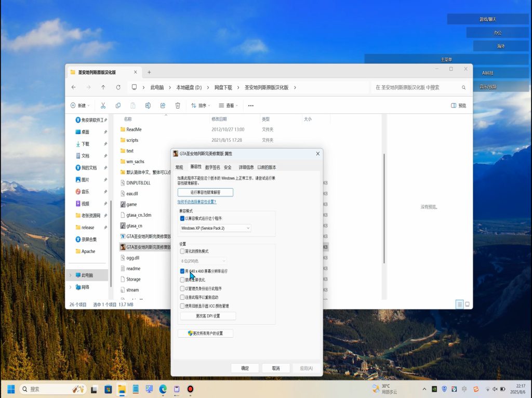Expand 此电脑 node in the navigation pane
Image resolution: width=532 pixels, height=398 pixels.
(71, 275)
